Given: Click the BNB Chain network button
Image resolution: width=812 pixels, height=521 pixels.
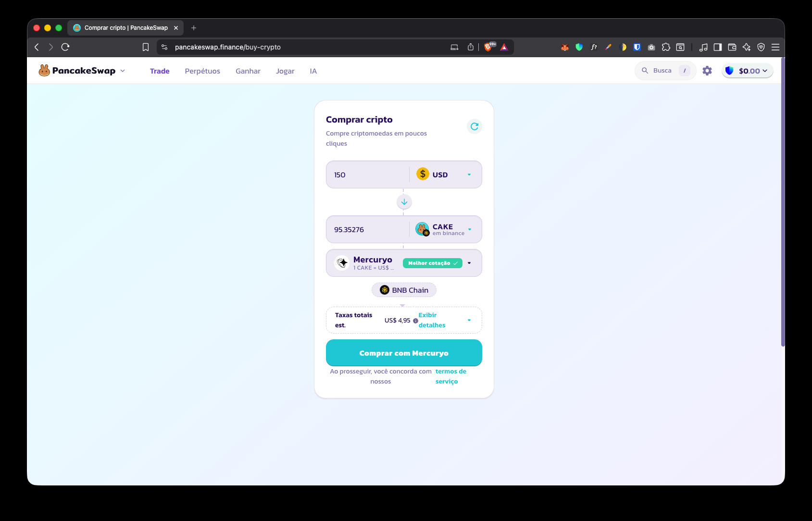Looking at the screenshot, I should point(404,290).
